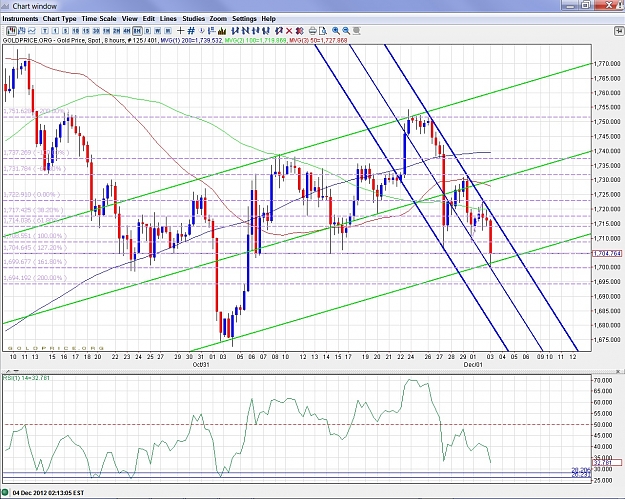625x499 pixels.
Task: Open the Settings menu
Action: click(x=244, y=19)
